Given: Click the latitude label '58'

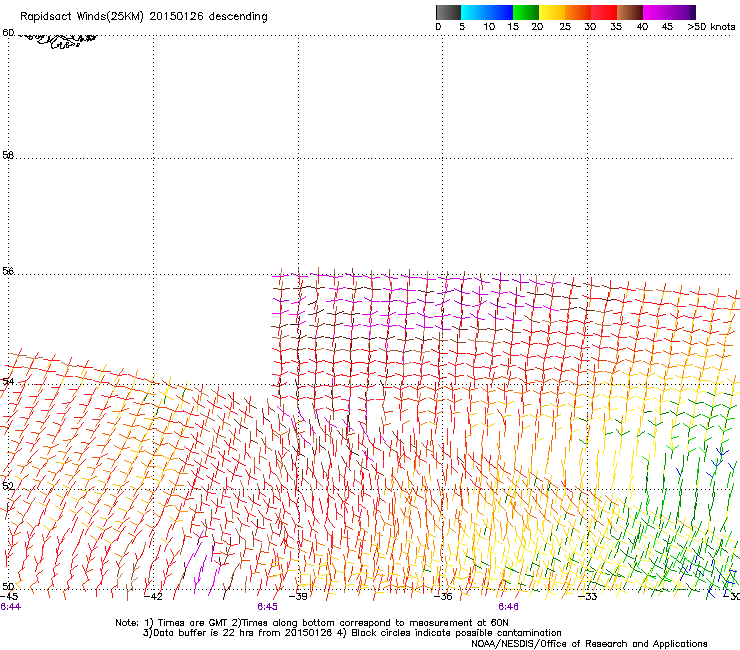Looking at the screenshot, I should click(8, 155).
